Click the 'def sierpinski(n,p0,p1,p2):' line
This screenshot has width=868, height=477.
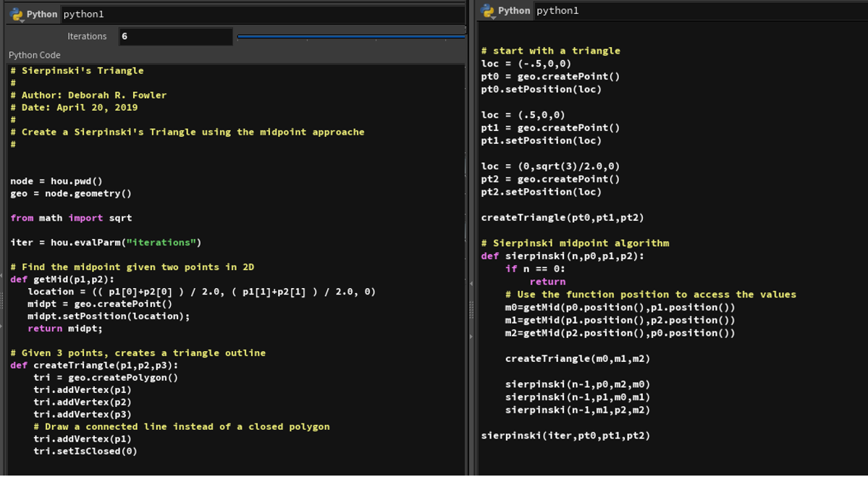pos(562,256)
